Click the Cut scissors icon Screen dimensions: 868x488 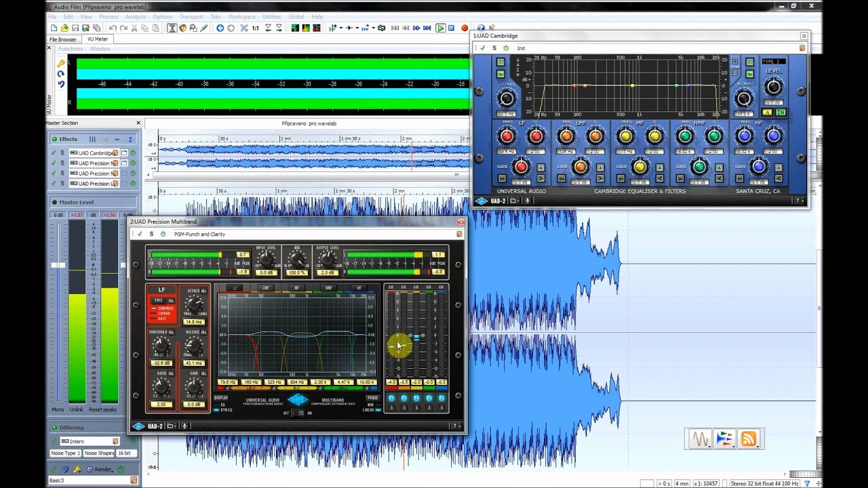[x=134, y=28]
